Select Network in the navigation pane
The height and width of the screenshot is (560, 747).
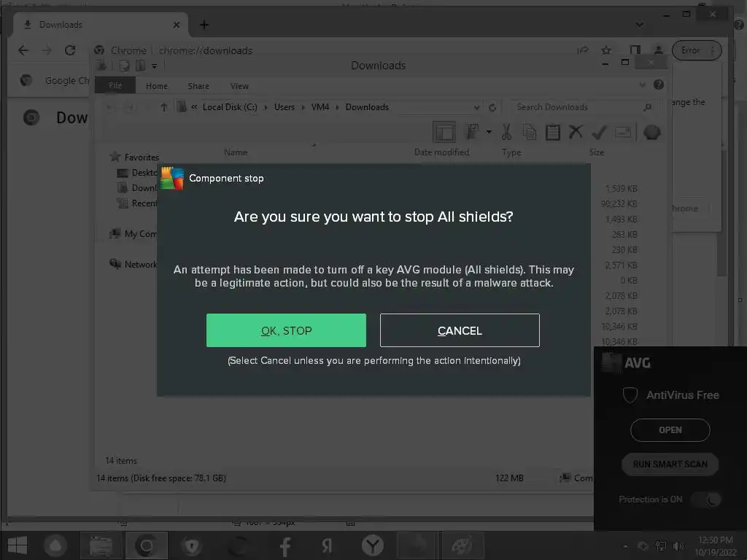134,264
